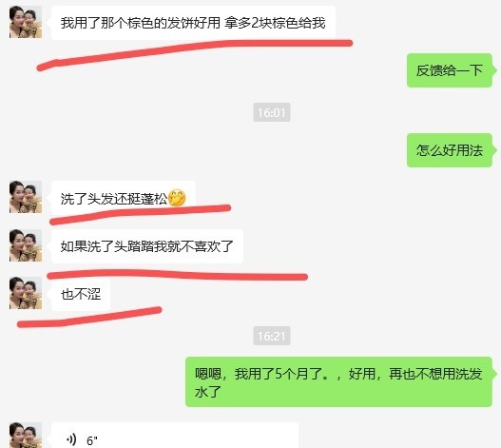The image size is (501, 448).
Task: Select the 洗了头发还挺蓬松 message bubble
Action: [x=124, y=198]
